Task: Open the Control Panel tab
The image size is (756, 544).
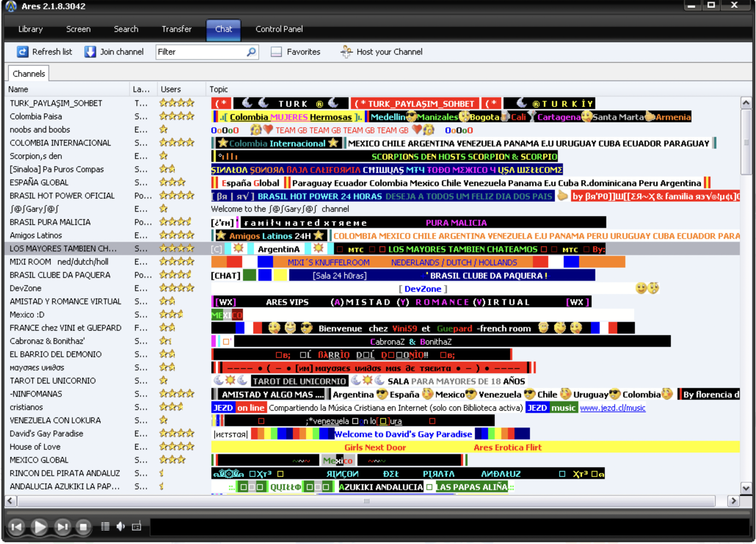Action: pos(279,29)
